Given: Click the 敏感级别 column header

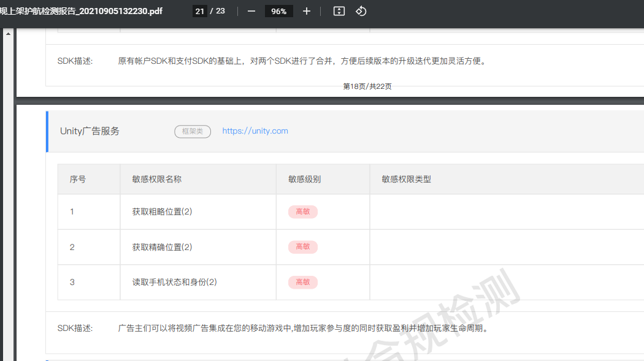Looking at the screenshot, I should pos(304,179).
